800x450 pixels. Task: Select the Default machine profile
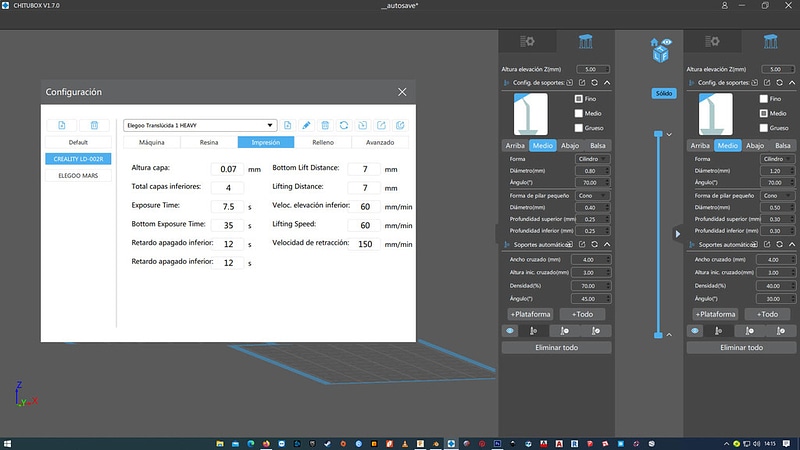(x=78, y=142)
